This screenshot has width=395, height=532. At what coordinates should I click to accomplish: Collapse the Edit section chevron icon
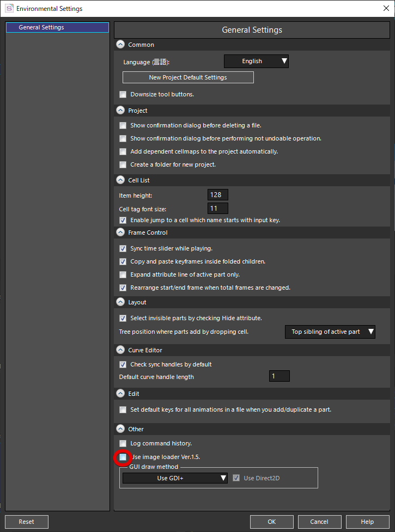coord(120,394)
